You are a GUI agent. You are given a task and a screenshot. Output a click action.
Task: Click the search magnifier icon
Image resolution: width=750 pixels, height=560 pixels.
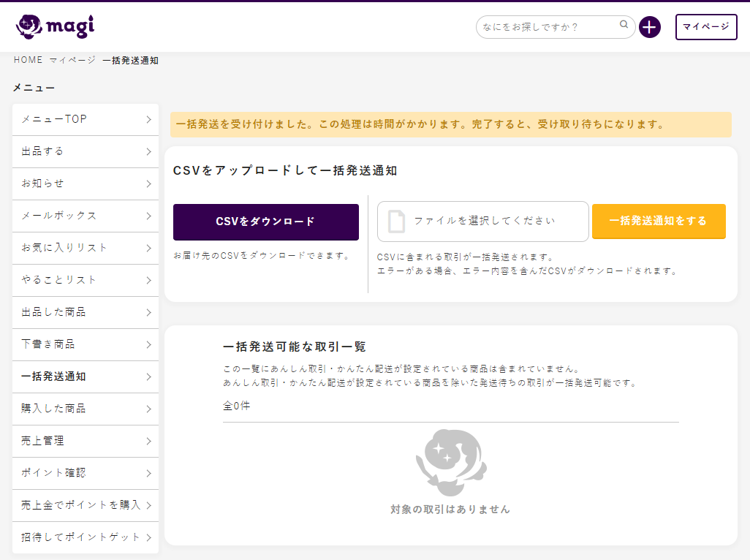coord(624,25)
